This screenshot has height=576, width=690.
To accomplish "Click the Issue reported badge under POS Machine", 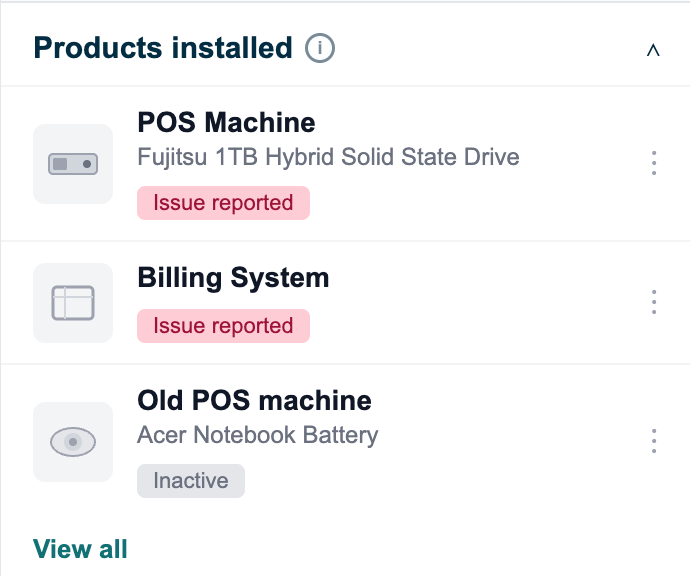I will 224,203.
